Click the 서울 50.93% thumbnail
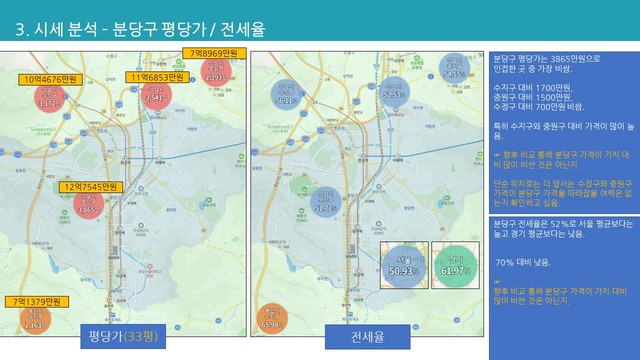640x360 pixels. [x=404, y=265]
